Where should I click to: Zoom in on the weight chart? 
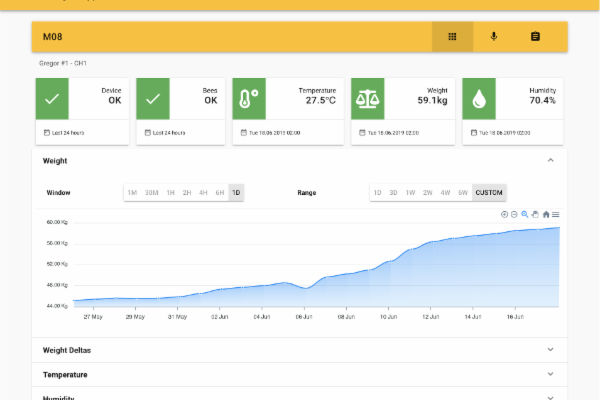[x=505, y=214]
